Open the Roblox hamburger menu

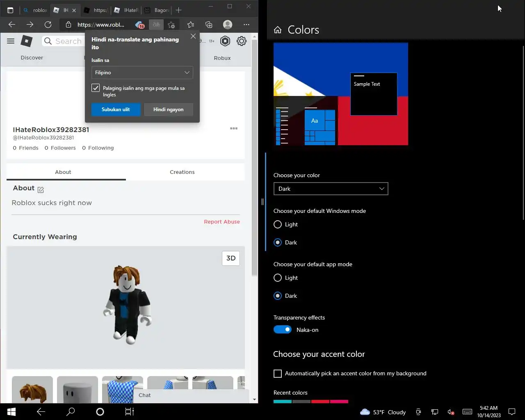click(x=11, y=41)
